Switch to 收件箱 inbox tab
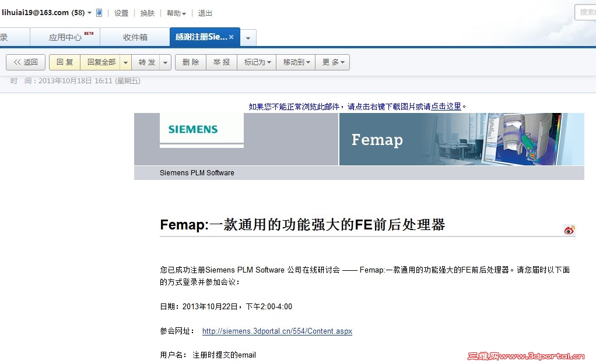596x364 pixels. pyautogui.click(x=135, y=37)
